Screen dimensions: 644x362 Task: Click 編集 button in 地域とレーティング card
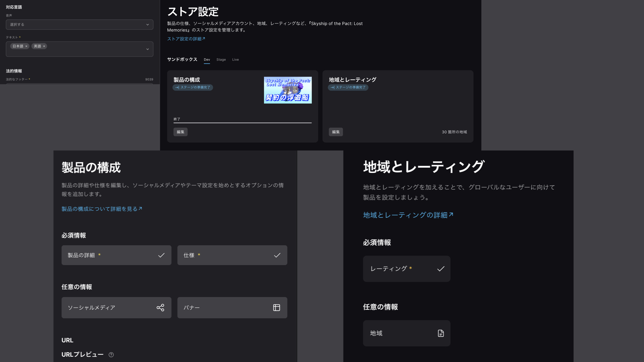336,132
